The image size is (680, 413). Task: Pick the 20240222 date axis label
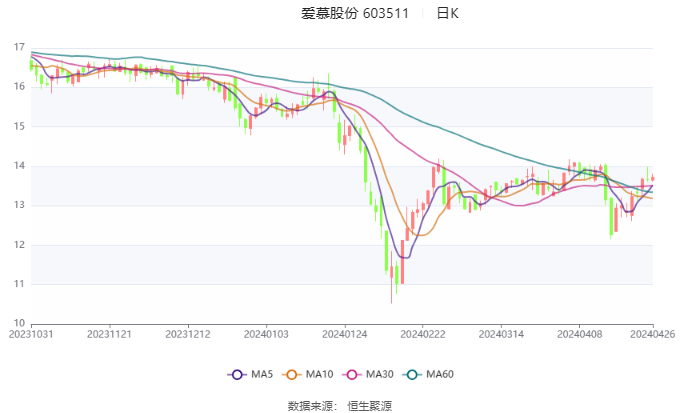tap(421, 334)
